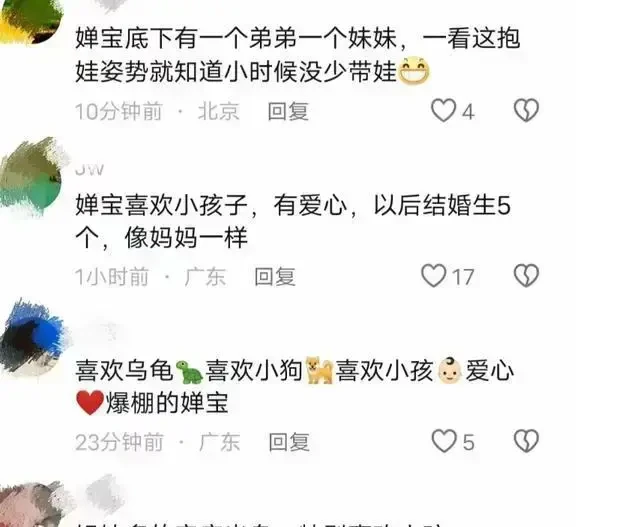The image size is (640, 527).
Task: Tap the turtle emoji in the comment
Action: click(x=189, y=372)
